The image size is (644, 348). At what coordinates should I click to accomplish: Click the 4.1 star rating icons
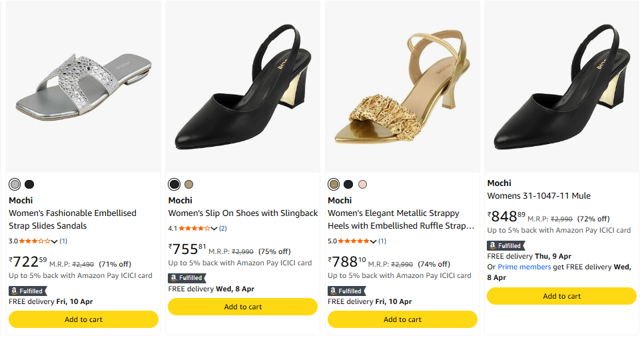click(x=198, y=228)
